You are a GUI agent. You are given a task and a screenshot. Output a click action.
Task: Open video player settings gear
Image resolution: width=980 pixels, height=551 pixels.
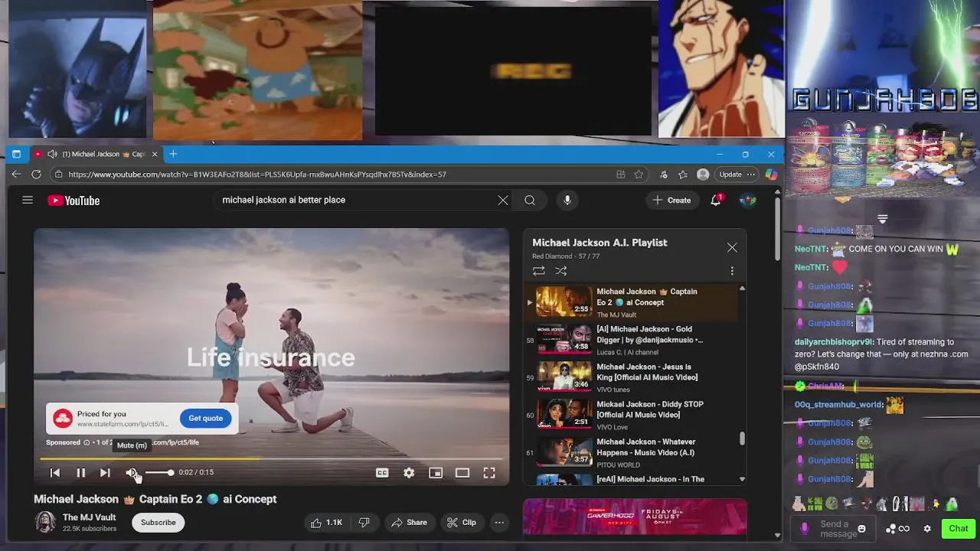[x=409, y=473]
